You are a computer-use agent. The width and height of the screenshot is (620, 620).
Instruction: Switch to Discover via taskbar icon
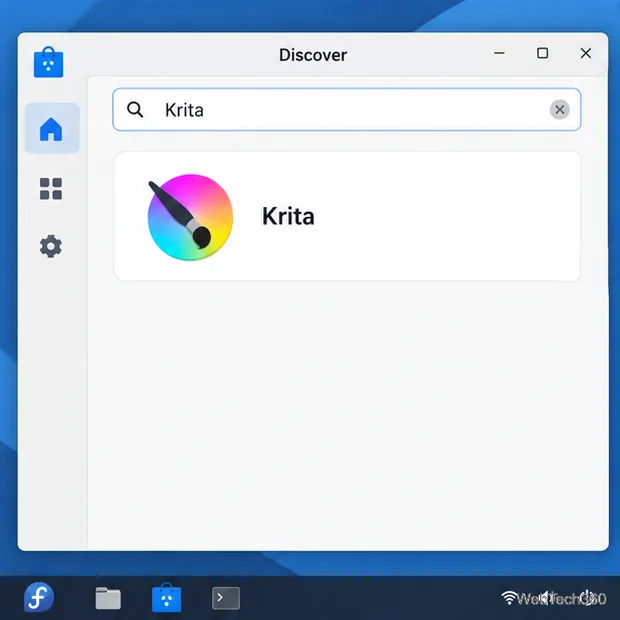click(166, 597)
